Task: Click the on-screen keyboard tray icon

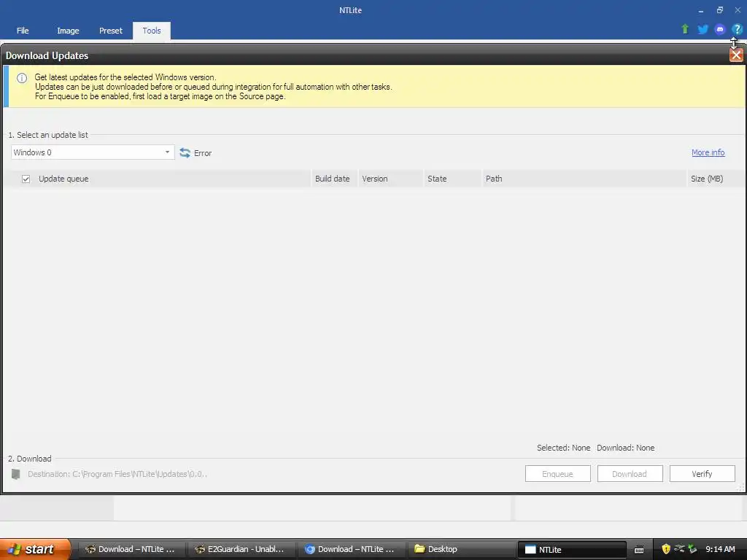Action: pyautogui.click(x=639, y=550)
